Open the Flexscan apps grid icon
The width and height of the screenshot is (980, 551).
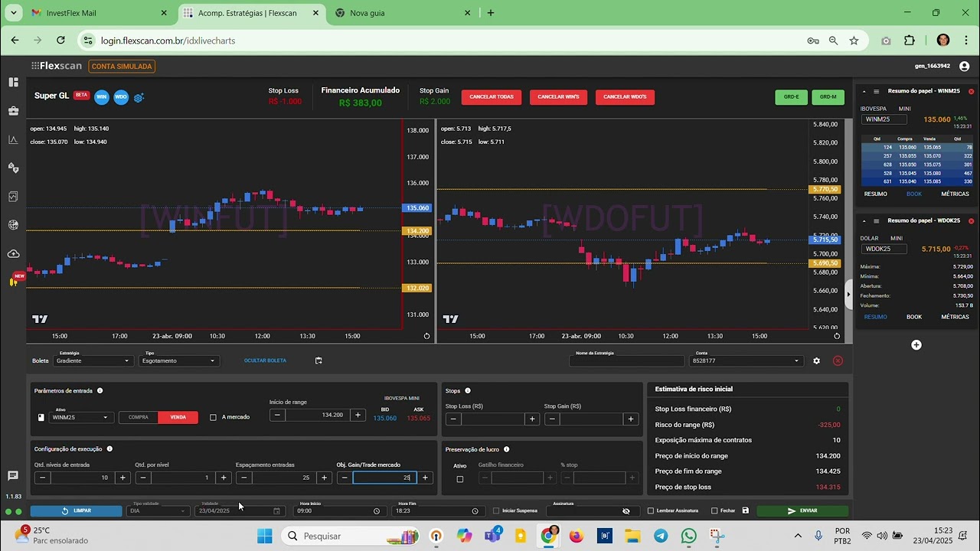click(35, 66)
